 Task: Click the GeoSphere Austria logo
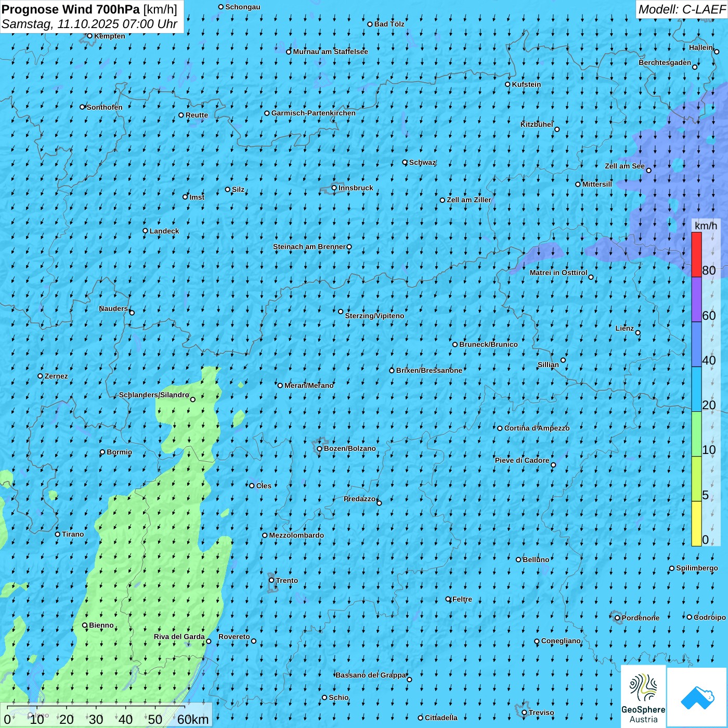[643, 697]
